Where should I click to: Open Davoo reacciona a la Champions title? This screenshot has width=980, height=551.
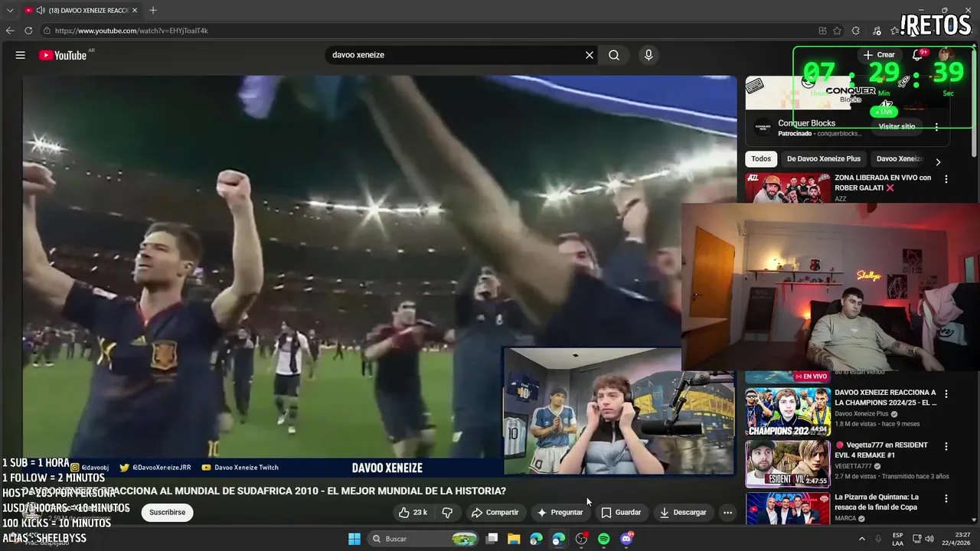[886, 397]
